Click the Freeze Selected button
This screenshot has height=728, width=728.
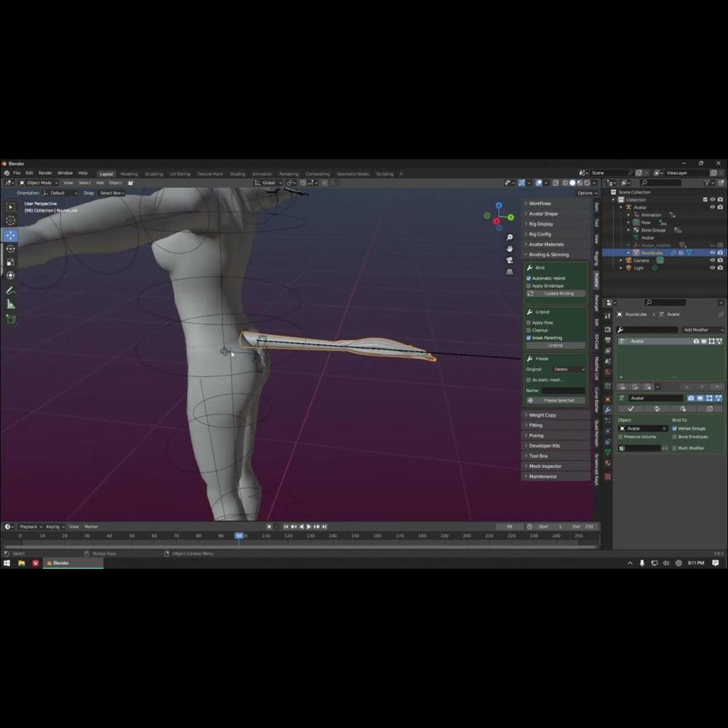click(555, 400)
